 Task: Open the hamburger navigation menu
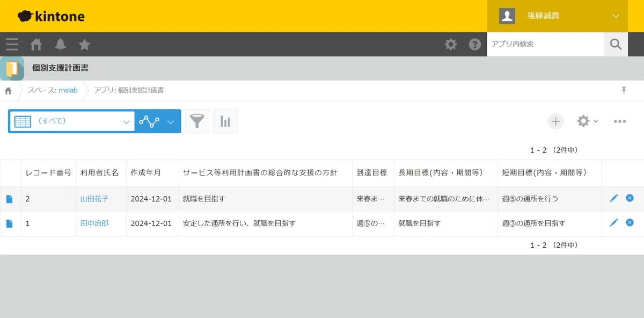(x=12, y=44)
